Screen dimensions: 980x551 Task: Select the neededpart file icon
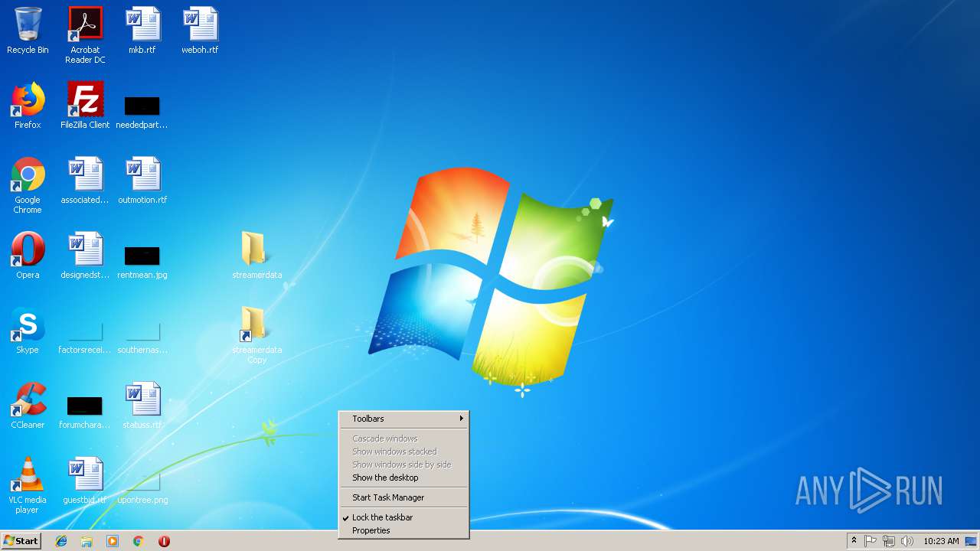pos(142,112)
